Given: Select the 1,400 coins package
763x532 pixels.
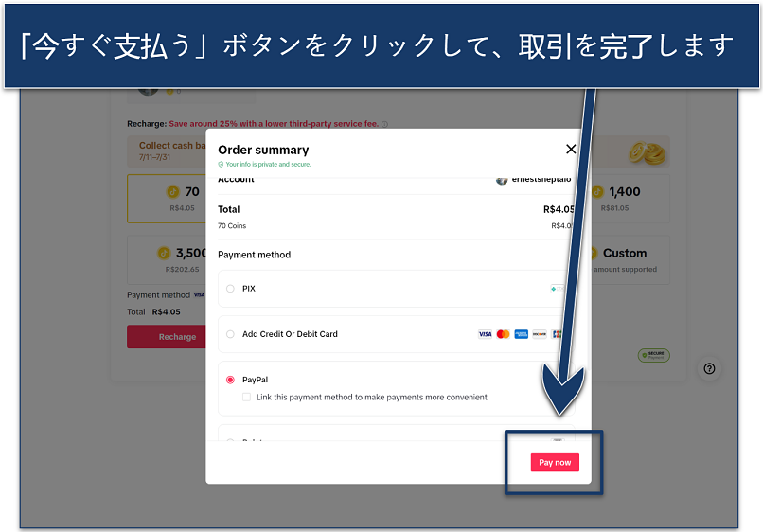Looking at the screenshot, I should pos(630,199).
